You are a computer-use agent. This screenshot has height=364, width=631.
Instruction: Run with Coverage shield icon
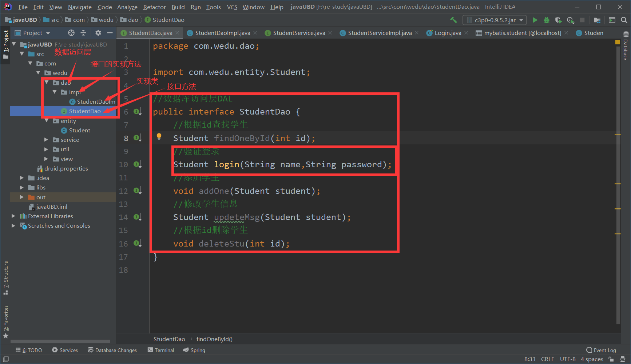pos(558,20)
